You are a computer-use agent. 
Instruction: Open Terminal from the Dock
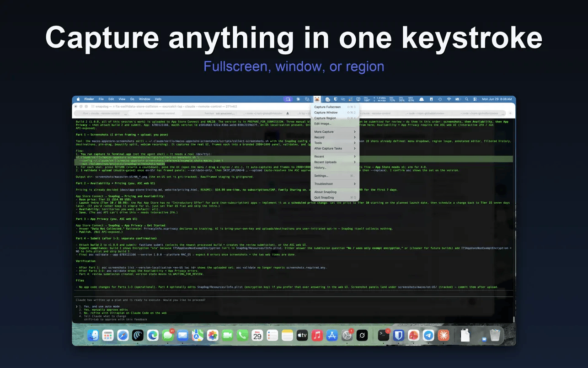(x=384, y=336)
